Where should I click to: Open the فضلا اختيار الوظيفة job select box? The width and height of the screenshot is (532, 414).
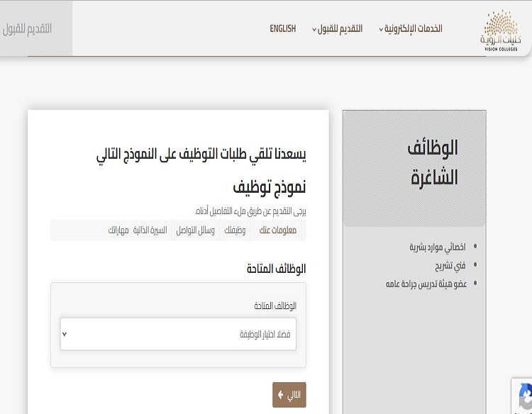coord(178,334)
